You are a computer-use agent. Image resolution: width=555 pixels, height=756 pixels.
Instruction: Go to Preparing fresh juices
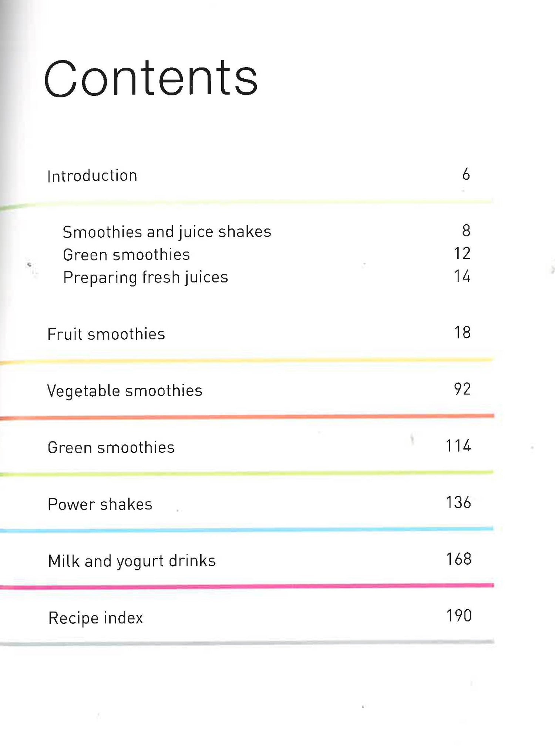[145, 277]
